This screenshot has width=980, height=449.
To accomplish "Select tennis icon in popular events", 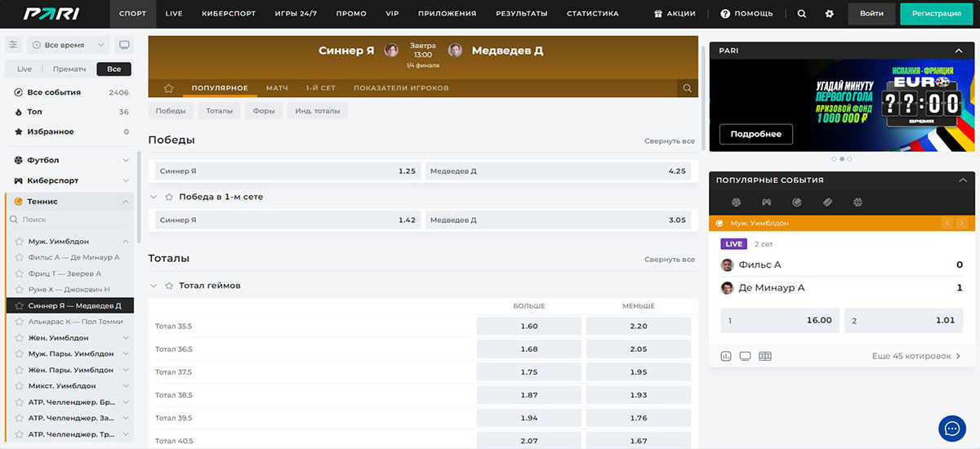I will 796,202.
